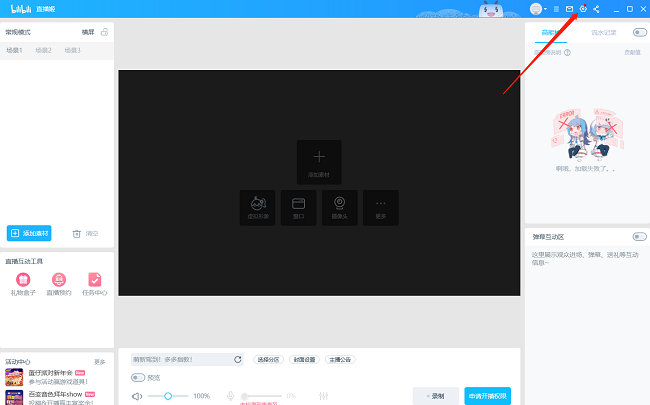The width and height of the screenshot is (650, 405).
Task: Click the trash 清空 clear icon
Action: click(x=77, y=234)
